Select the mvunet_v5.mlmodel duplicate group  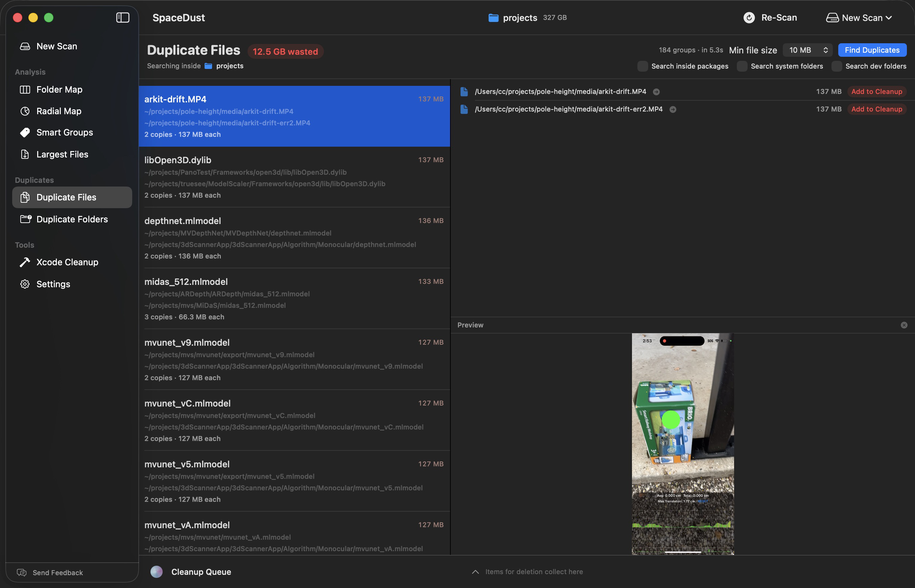coord(294,481)
